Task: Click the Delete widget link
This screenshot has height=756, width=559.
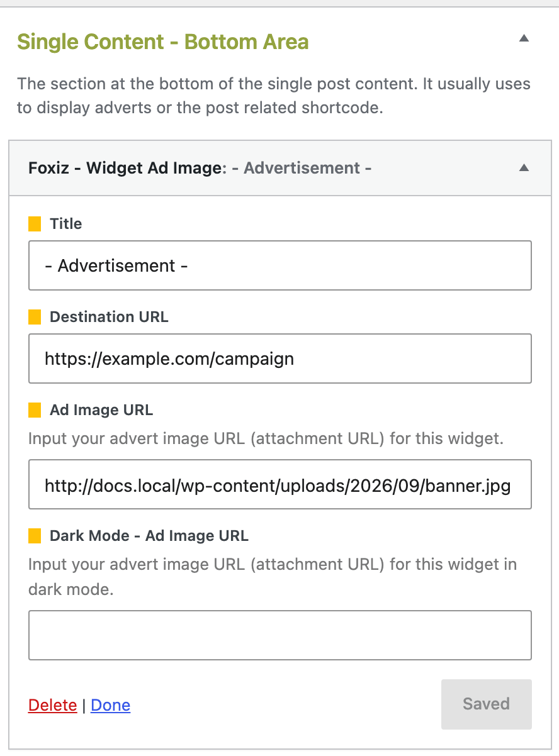Action: [x=52, y=705]
